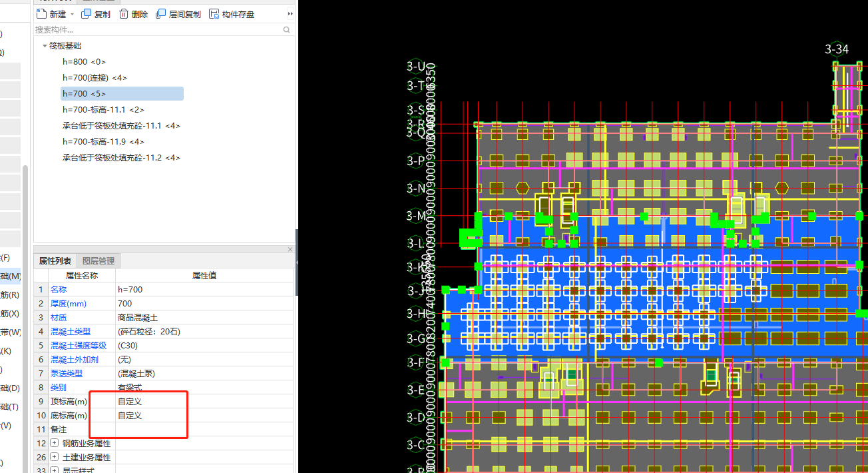Click 自定义 value for 底标高(m)
Image resolution: width=868 pixels, height=473 pixels.
point(204,416)
